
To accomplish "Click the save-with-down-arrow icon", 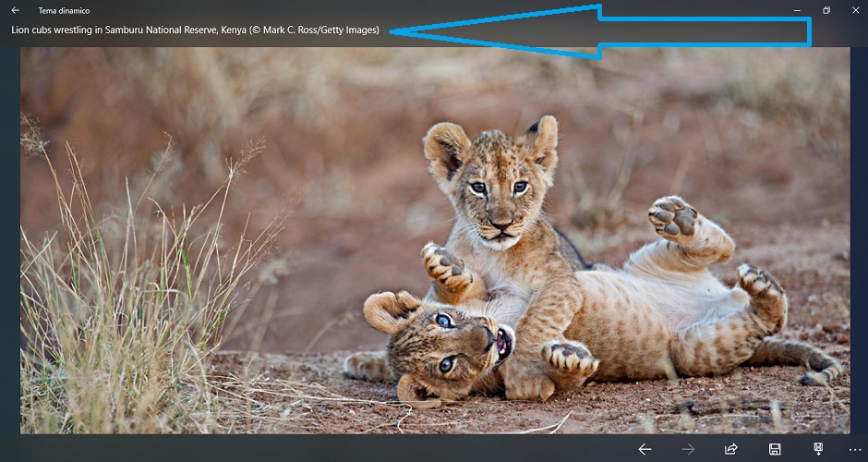I will [x=818, y=449].
